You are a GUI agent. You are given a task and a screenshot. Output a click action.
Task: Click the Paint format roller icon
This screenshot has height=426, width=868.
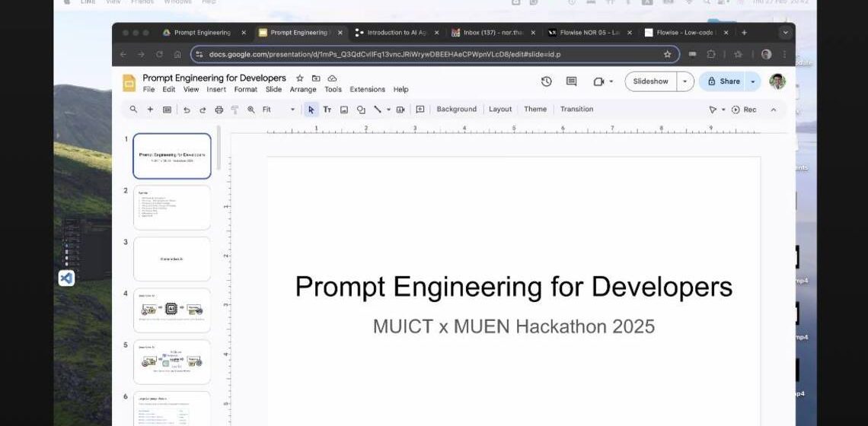pyautogui.click(x=235, y=110)
